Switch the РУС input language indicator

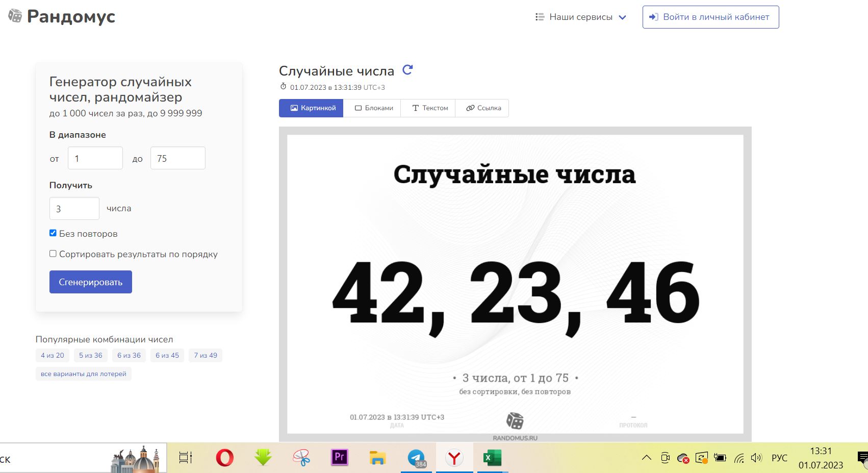pos(779,458)
